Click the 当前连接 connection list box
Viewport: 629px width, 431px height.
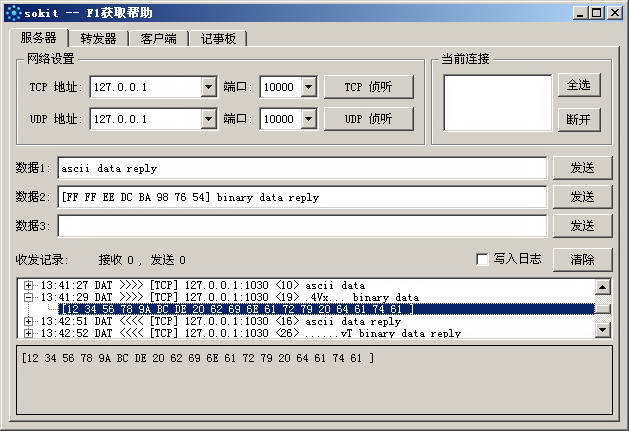coord(497,103)
